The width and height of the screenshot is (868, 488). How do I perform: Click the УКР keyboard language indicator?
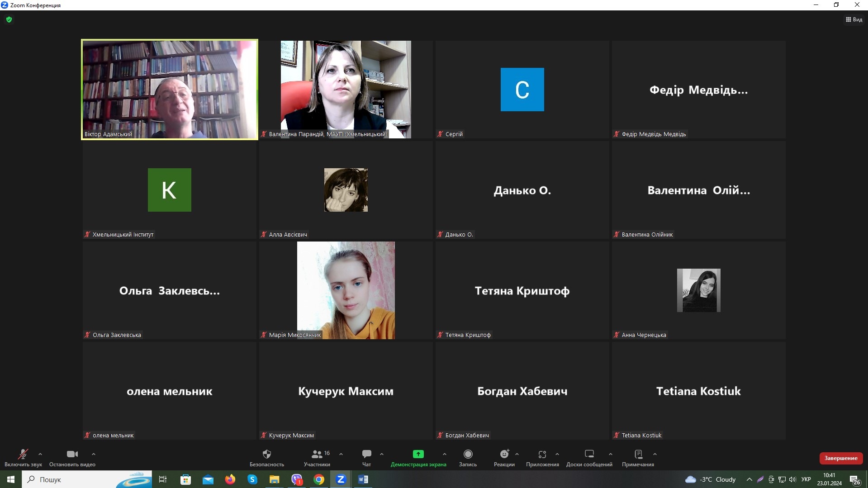click(806, 479)
